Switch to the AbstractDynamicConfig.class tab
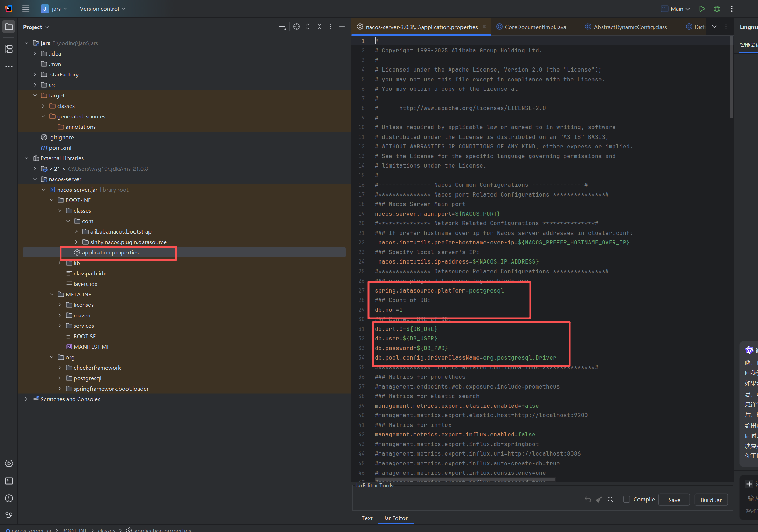Image resolution: width=758 pixels, height=532 pixels. pyautogui.click(x=626, y=27)
